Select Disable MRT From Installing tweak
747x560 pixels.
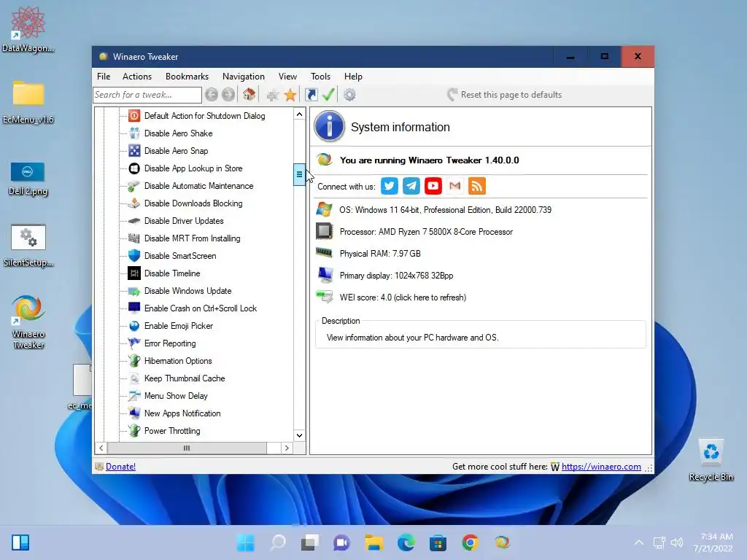pyautogui.click(x=192, y=238)
